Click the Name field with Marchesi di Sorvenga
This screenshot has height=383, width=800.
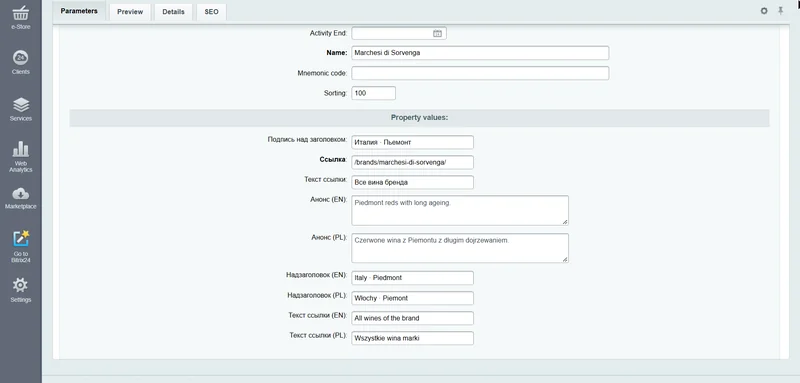pos(480,53)
